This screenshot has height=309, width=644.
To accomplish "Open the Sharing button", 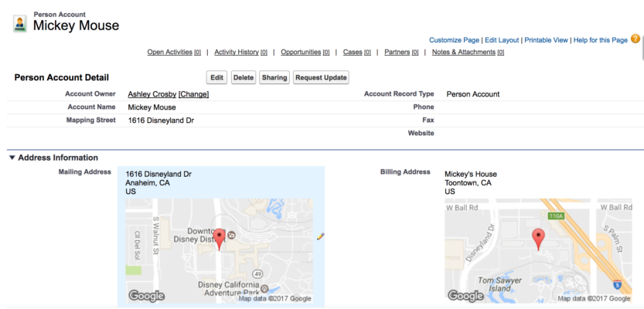I will 274,77.
